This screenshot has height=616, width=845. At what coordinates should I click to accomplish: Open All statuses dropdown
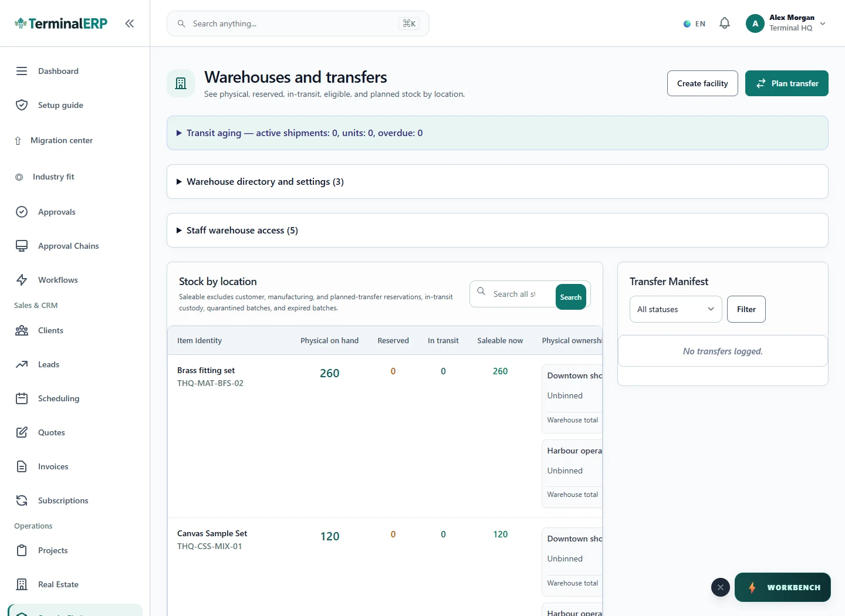pyautogui.click(x=675, y=309)
